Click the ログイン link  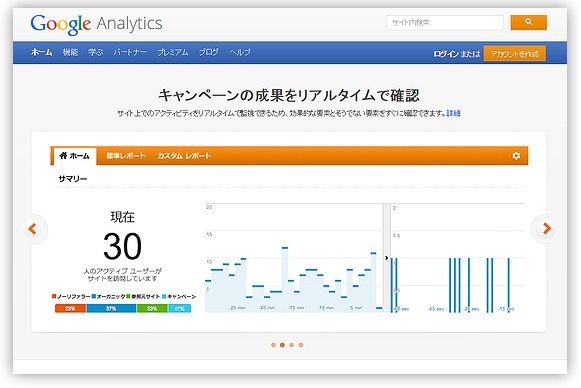[446, 54]
